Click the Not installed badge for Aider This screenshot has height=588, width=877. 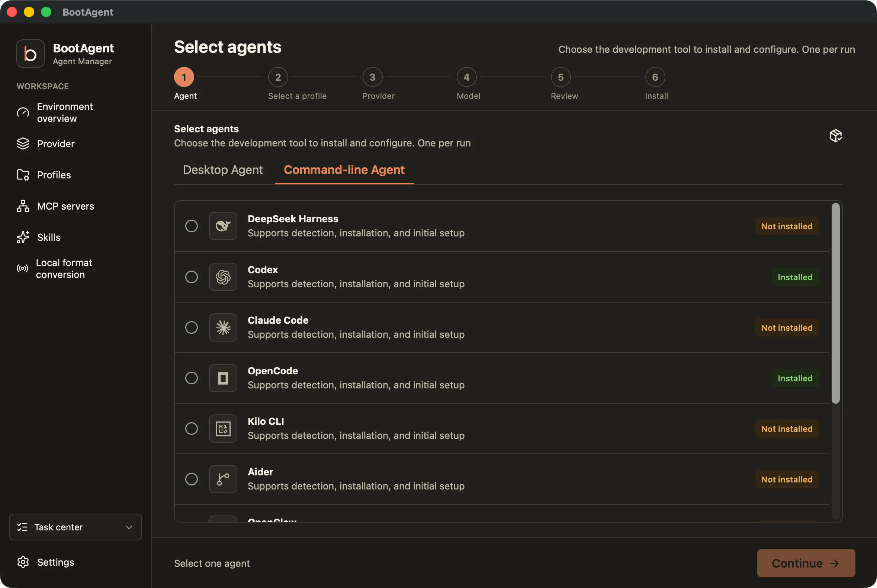787,479
